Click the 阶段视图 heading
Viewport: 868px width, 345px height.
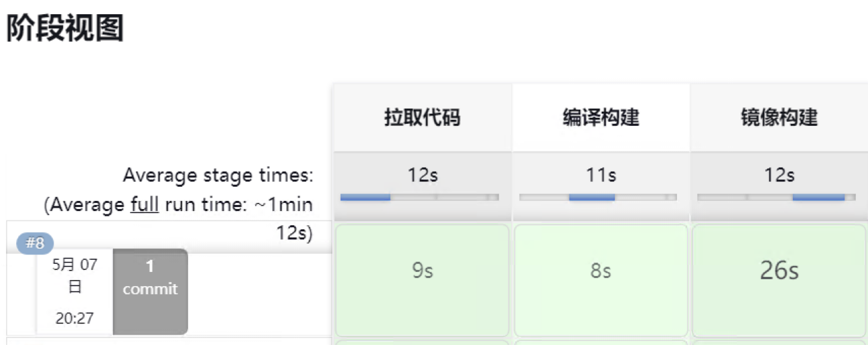pyautogui.click(x=65, y=29)
